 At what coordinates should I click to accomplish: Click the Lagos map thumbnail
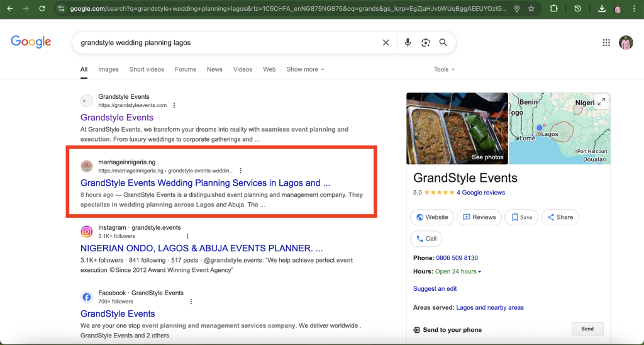[559, 128]
